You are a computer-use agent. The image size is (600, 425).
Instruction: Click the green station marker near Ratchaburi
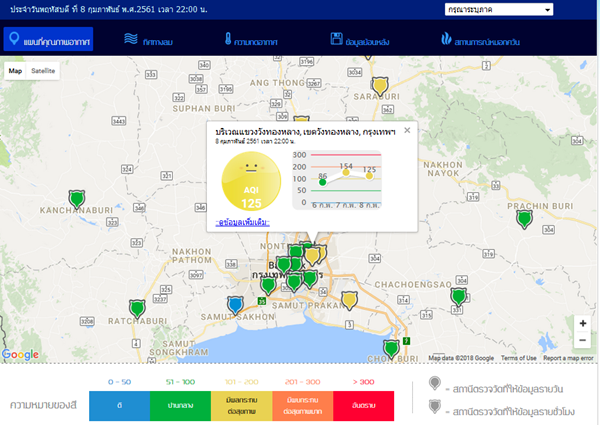pyautogui.click(x=136, y=309)
